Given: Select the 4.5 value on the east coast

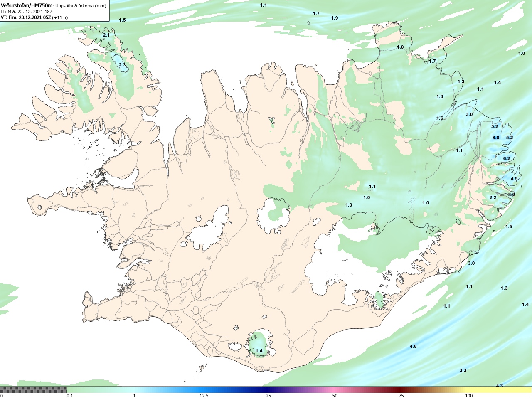Looking at the screenshot, I should pos(514,179).
